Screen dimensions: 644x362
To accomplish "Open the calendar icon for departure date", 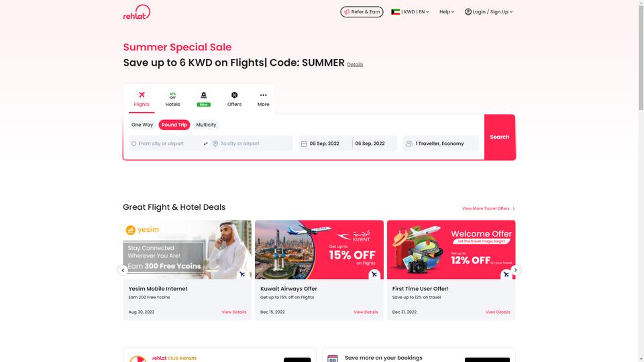I will [x=304, y=143].
